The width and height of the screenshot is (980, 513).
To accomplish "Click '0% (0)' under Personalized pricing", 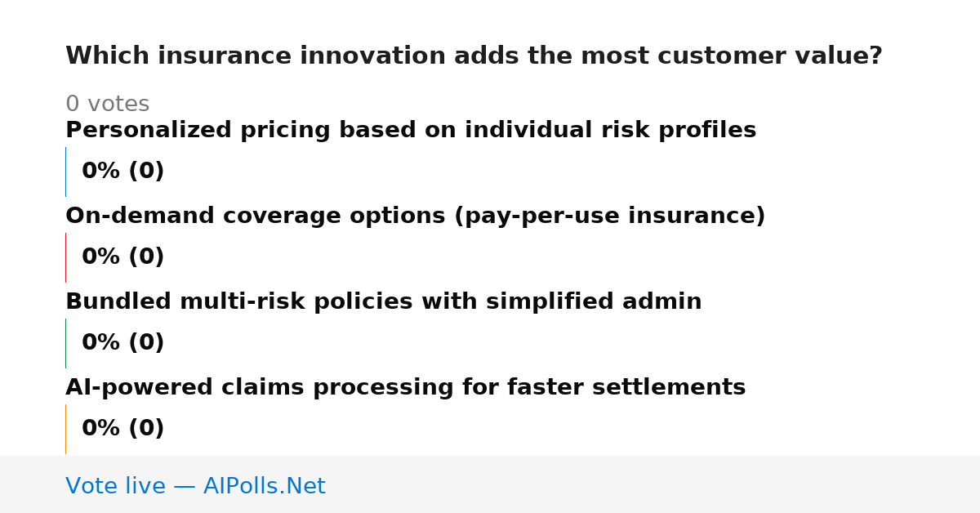I will 123,172.
